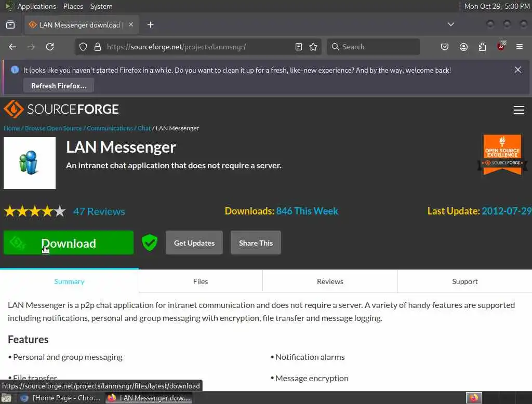The height and width of the screenshot is (404, 532).
Task: Click the Chat breadcrumb link
Action: tap(144, 128)
